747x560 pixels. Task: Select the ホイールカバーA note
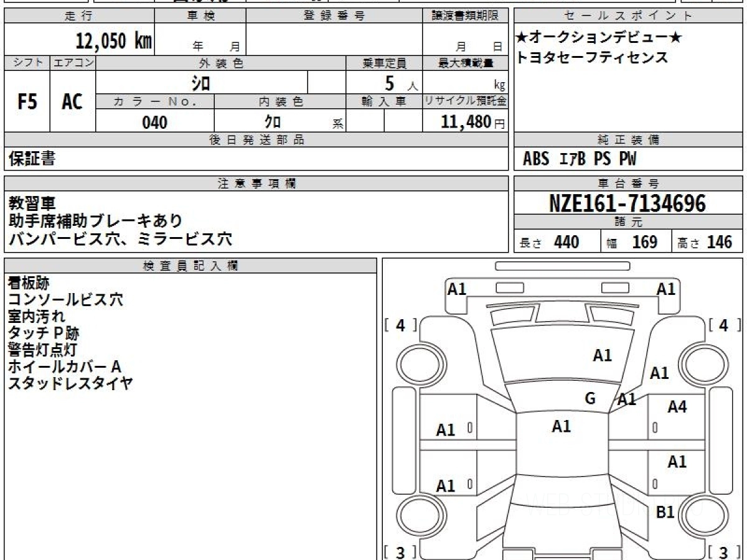pyautogui.click(x=64, y=367)
